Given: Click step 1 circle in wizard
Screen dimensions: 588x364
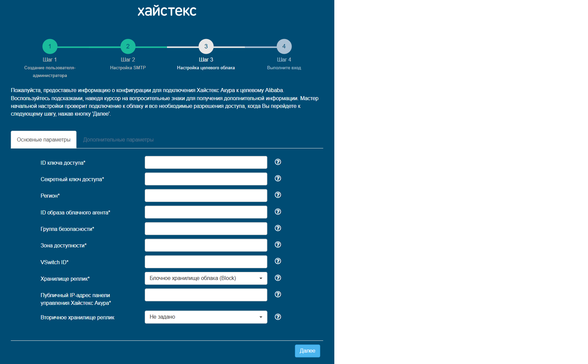Looking at the screenshot, I should pyautogui.click(x=50, y=46).
